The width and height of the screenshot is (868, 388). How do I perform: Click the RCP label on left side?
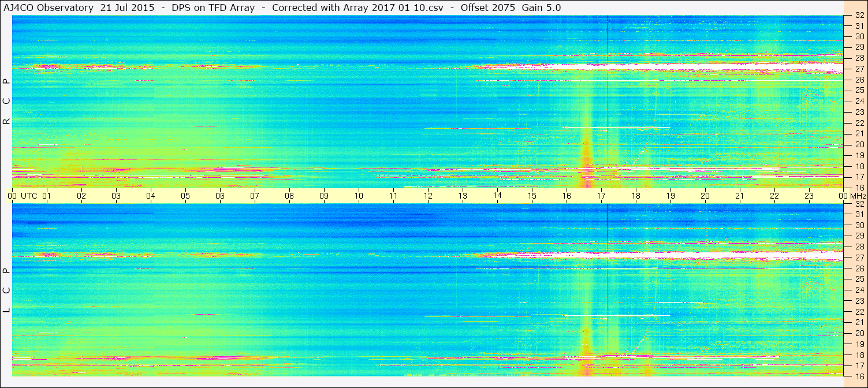pos(7,102)
